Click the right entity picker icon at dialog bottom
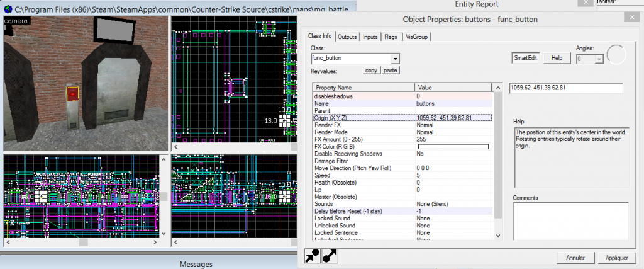Image resolution: width=644 pixels, height=269 pixels. [330, 256]
